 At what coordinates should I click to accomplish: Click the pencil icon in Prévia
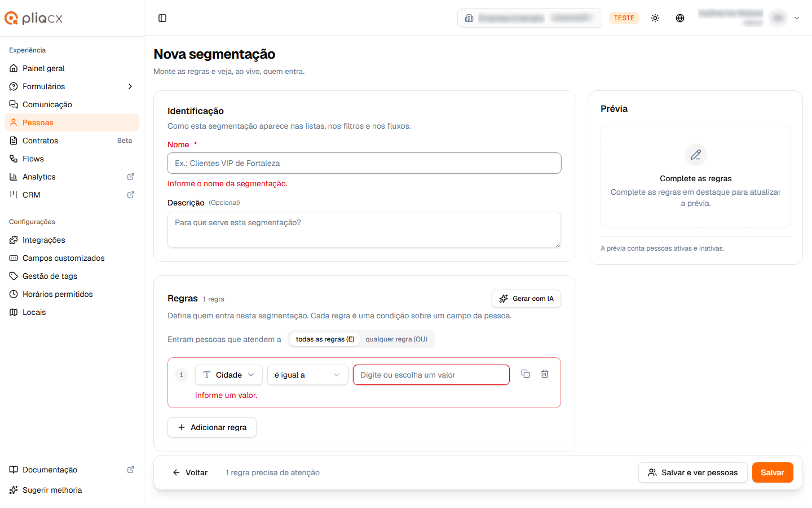(x=696, y=155)
